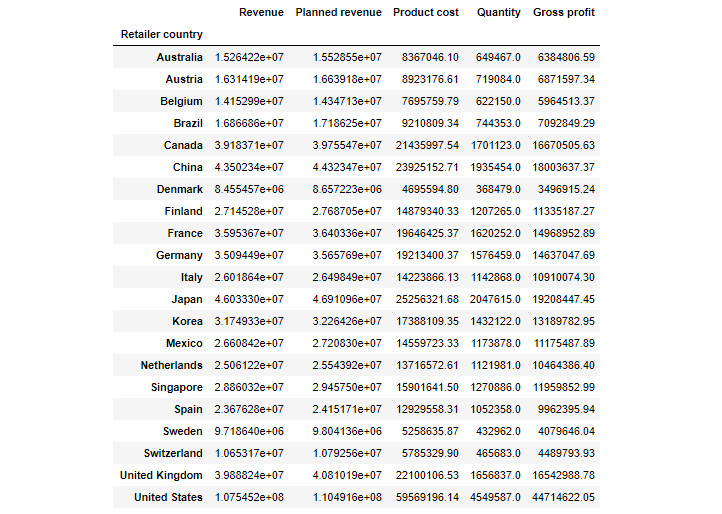The width and height of the screenshot is (722, 514).
Task: Select the Gross profit column header
Action: [564, 13]
